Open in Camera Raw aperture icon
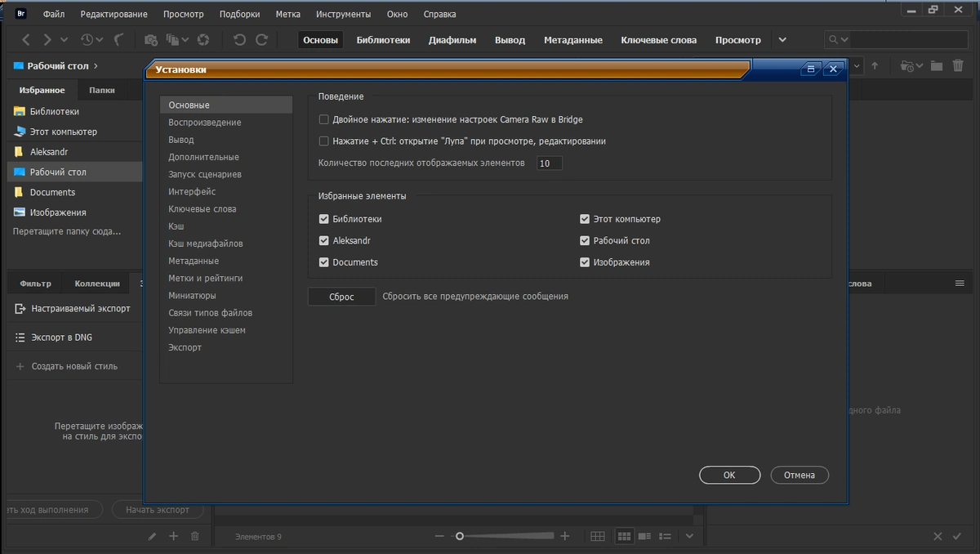Image resolution: width=980 pixels, height=554 pixels. pos(203,39)
